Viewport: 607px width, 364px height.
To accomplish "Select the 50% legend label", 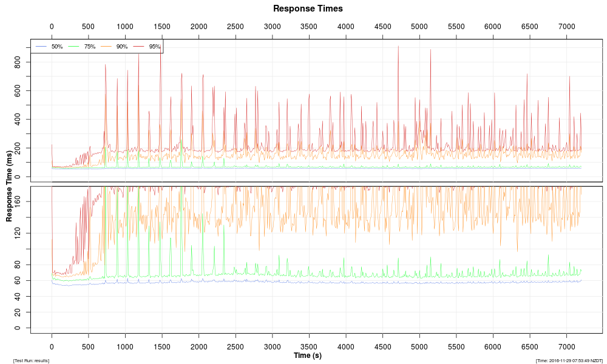I will pos(57,47).
